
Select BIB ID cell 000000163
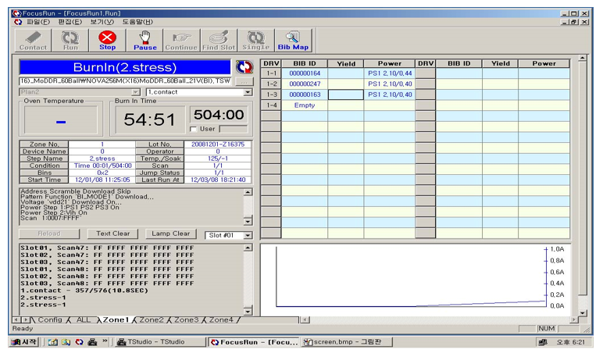(305, 95)
